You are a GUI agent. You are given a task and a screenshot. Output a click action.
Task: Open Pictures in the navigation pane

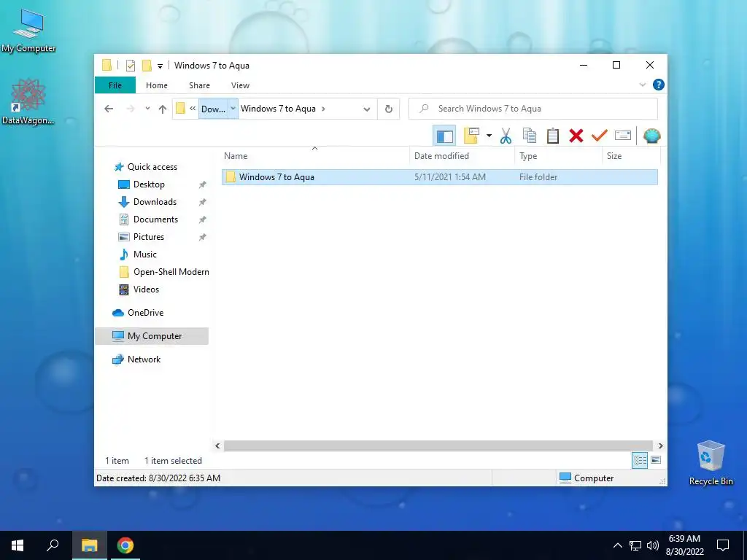click(x=148, y=237)
